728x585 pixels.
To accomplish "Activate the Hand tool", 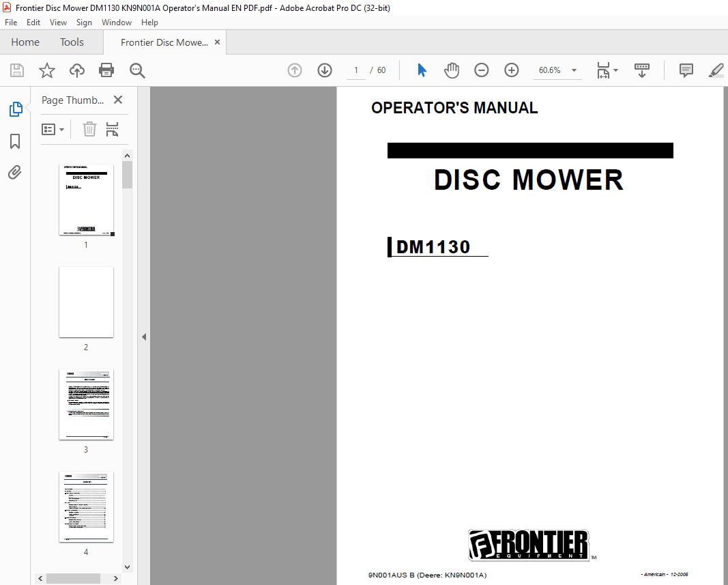I will [x=452, y=70].
